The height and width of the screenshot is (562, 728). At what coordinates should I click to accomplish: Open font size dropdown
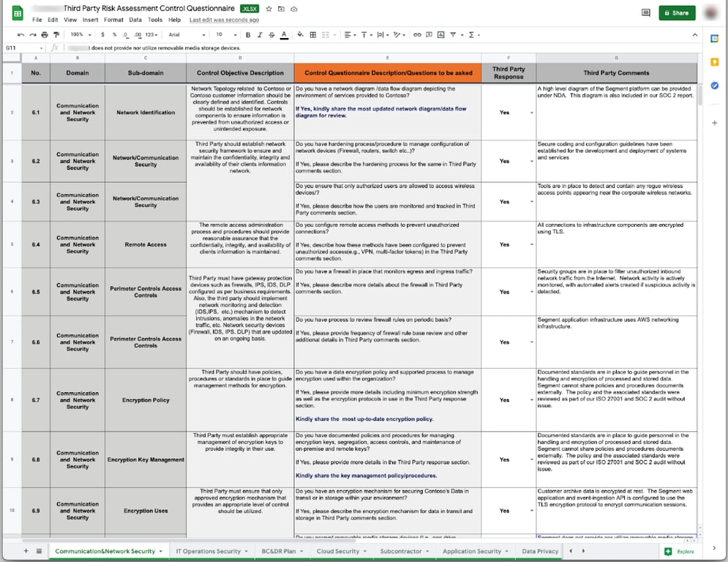[226, 35]
